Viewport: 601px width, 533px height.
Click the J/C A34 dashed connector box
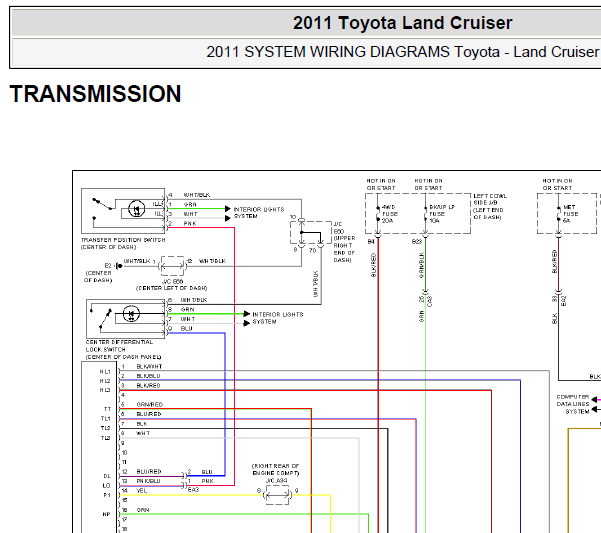point(277,495)
